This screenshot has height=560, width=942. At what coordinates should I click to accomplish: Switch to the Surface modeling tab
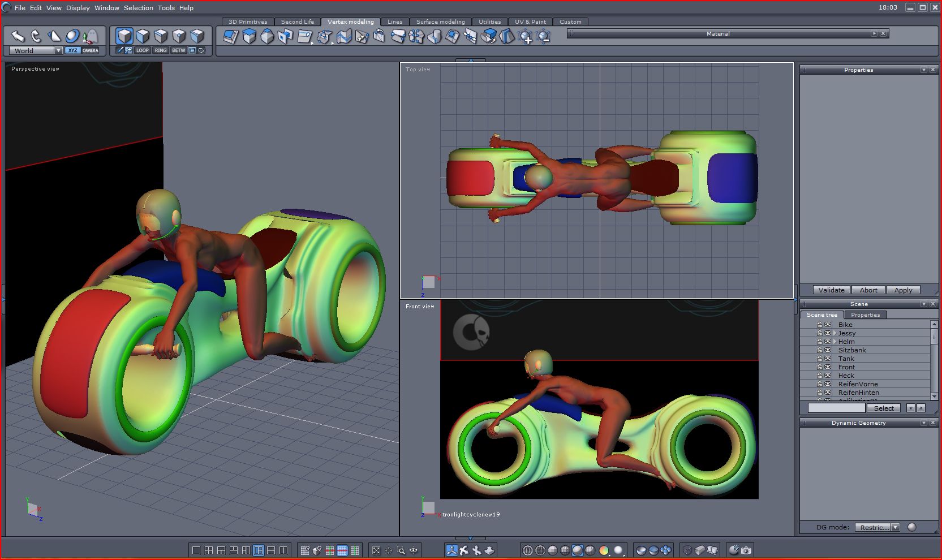pyautogui.click(x=440, y=22)
